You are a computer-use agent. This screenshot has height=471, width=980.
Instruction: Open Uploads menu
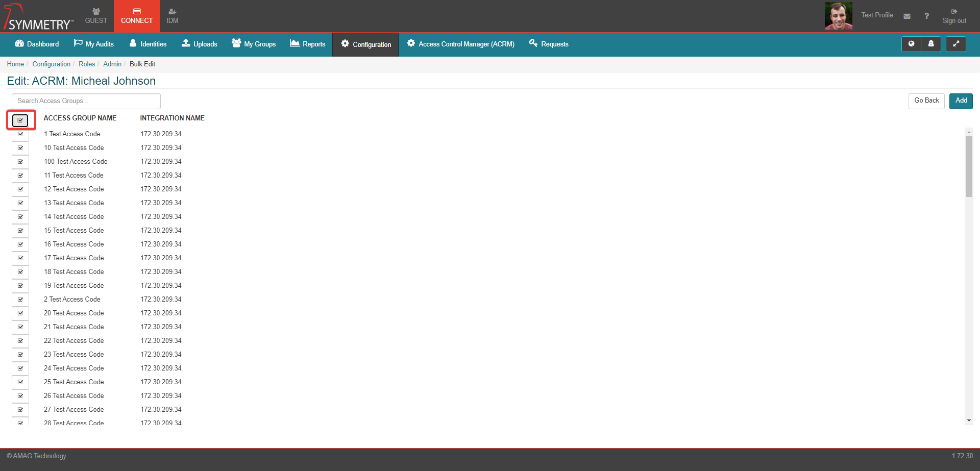(x=200, y=44)
